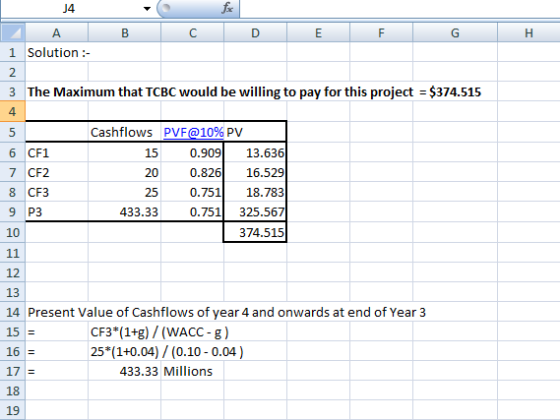Select column B header
Viewport: 560px width, 420px height.
click(x=125, y=33)
